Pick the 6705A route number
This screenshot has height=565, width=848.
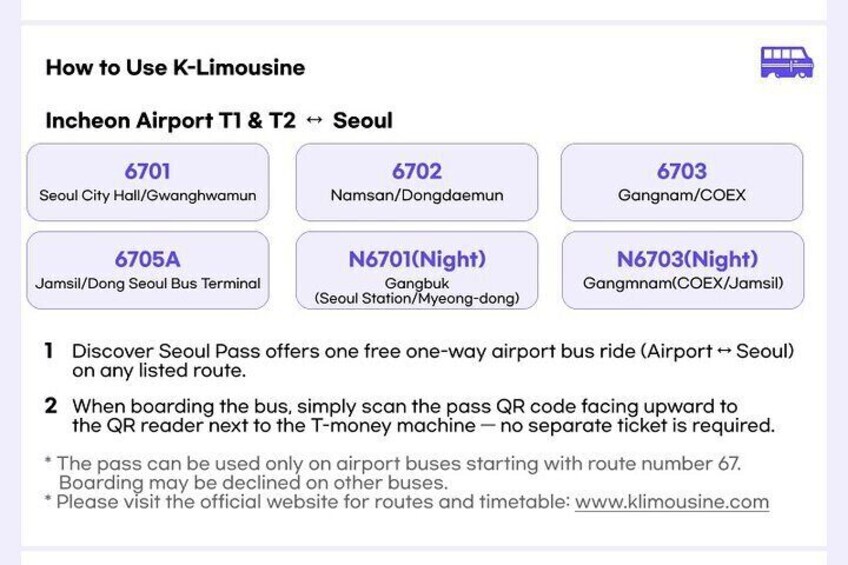coord(148,259)
